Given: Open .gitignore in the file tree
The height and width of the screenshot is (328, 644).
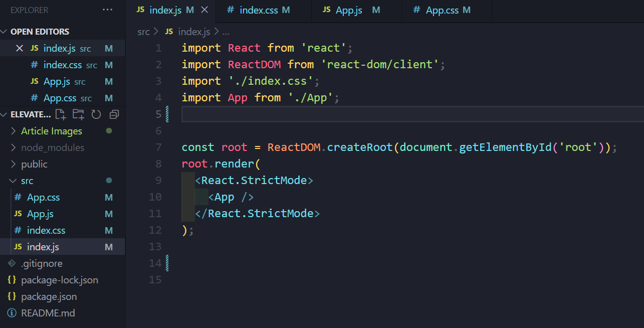Looking at the screenshot, I should [x=42, y=263].
